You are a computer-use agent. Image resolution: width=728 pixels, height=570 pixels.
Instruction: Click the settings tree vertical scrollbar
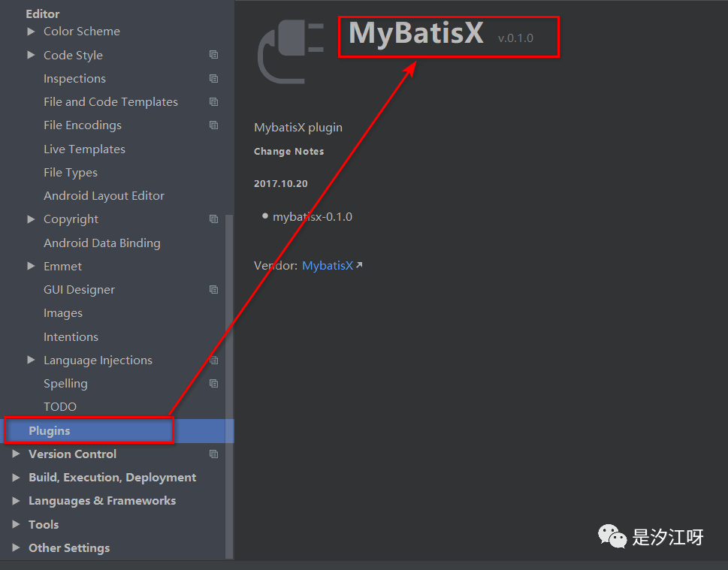pos(229,386)
